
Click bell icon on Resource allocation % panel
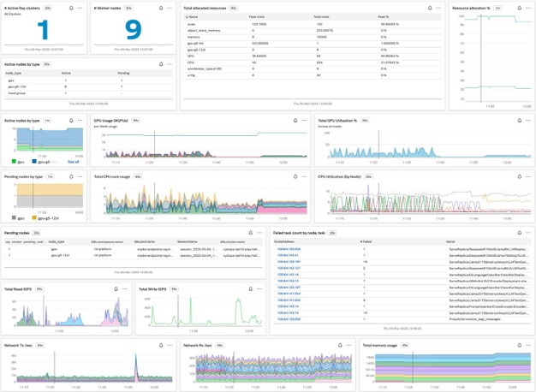click(x=519, y=8)
